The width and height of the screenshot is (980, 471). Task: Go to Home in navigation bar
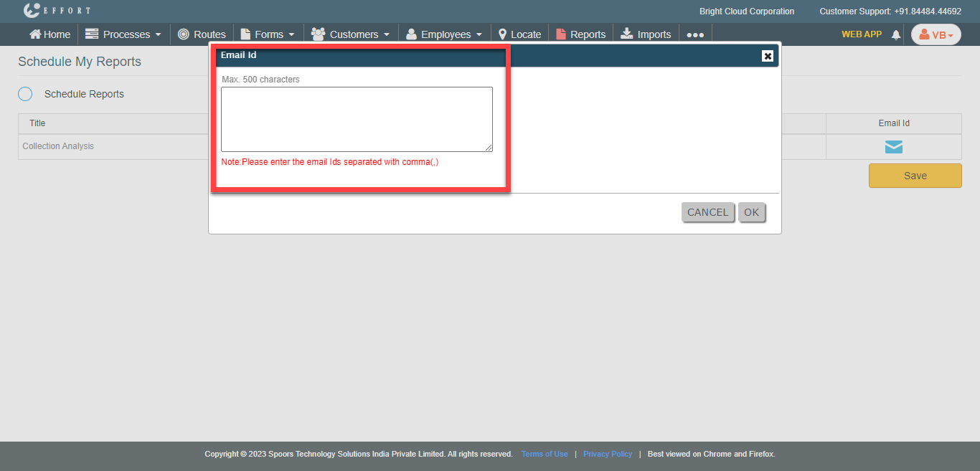pyautogui.click(x=50, y=34)
